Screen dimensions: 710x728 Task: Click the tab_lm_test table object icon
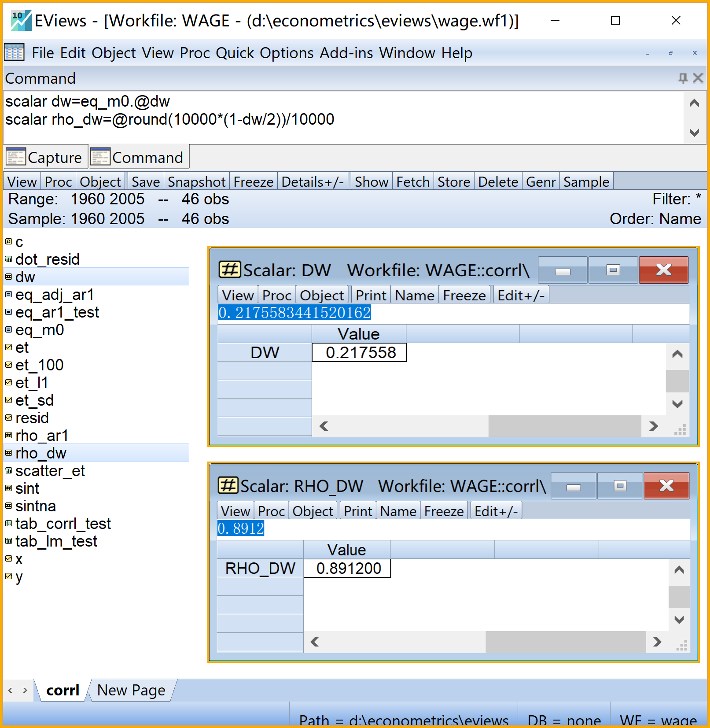click(8, 541)
